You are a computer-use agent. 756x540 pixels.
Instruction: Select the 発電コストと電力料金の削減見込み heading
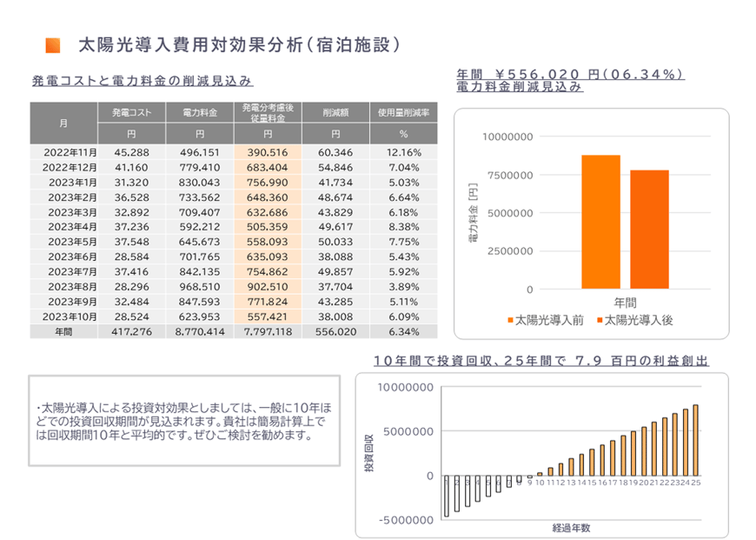tap(142, 81)
